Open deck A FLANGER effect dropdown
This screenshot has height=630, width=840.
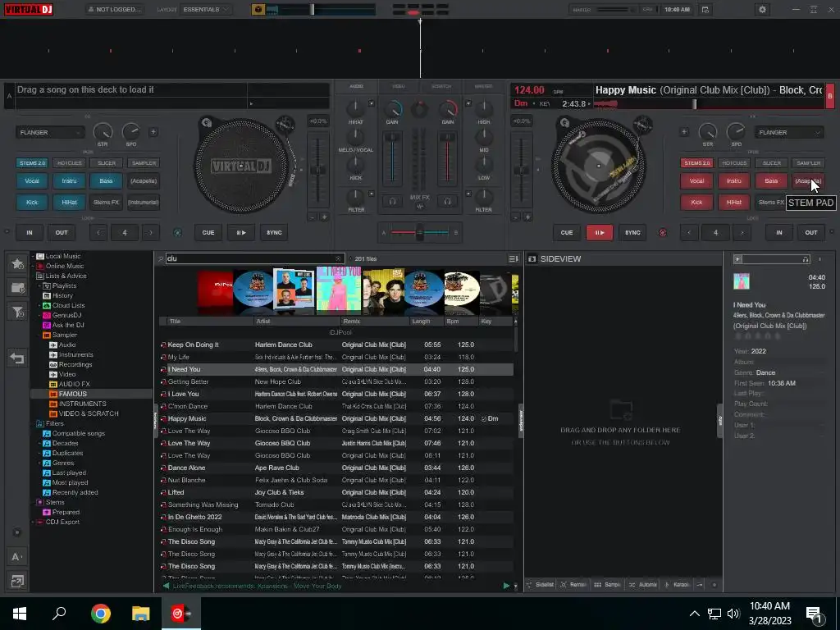[x=50, y=132]
